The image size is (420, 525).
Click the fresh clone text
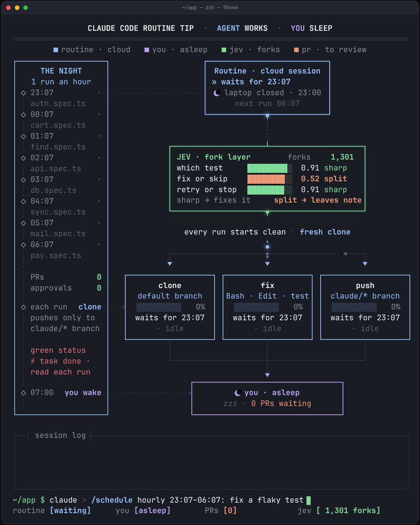pos(325,232)
